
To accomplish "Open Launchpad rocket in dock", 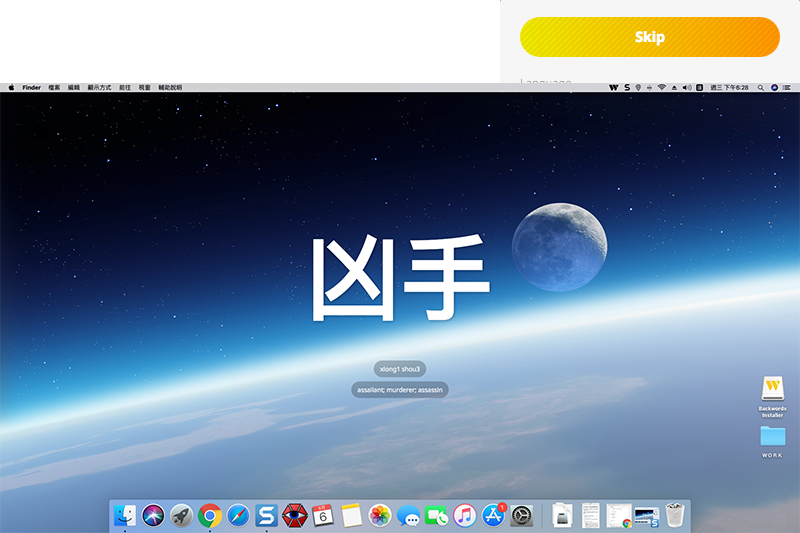I will point(181,516).
